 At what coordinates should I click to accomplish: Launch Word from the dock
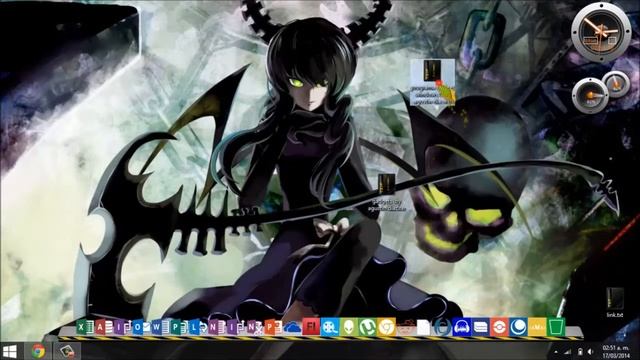[x=160, y=327]
